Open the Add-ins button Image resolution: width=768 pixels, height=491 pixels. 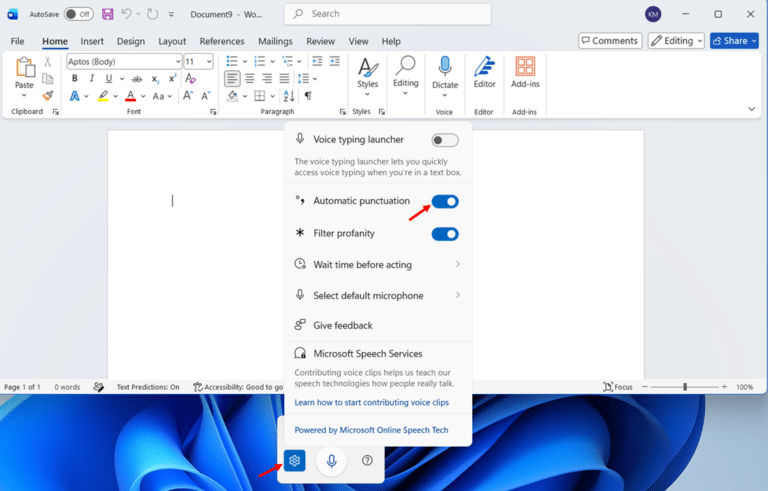(525, 73)
